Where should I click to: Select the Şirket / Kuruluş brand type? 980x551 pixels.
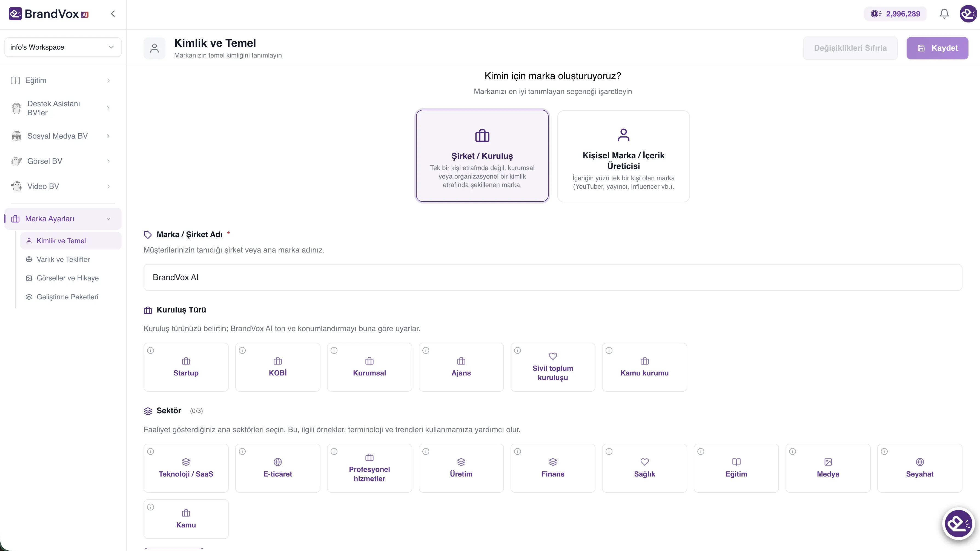point(482,156)
